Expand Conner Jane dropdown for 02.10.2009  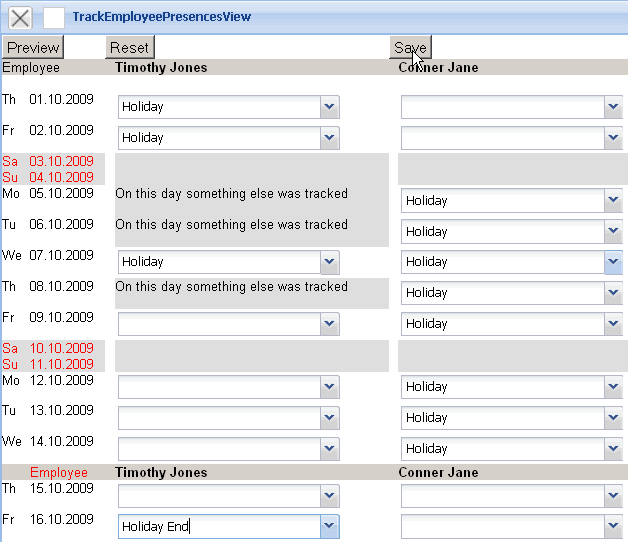click(613, 138)
